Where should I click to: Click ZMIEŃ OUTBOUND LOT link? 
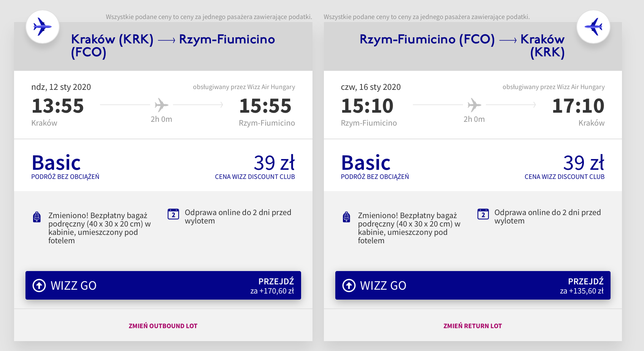tap(163, 326)
